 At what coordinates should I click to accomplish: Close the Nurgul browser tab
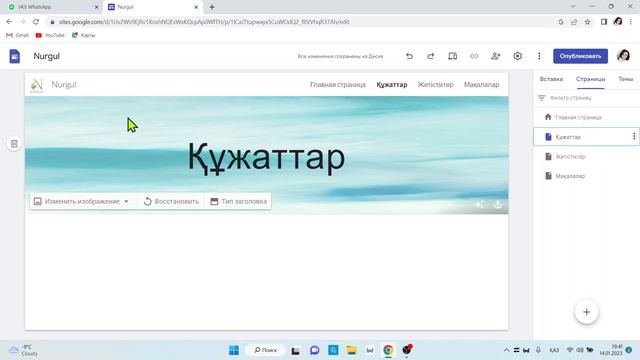coord(196,7)
